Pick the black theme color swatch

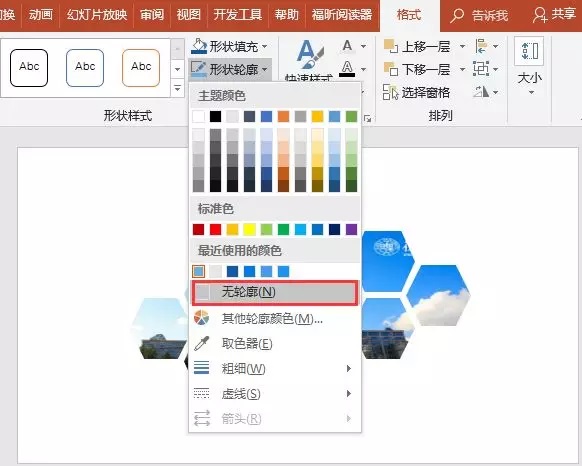click(215, 117)
